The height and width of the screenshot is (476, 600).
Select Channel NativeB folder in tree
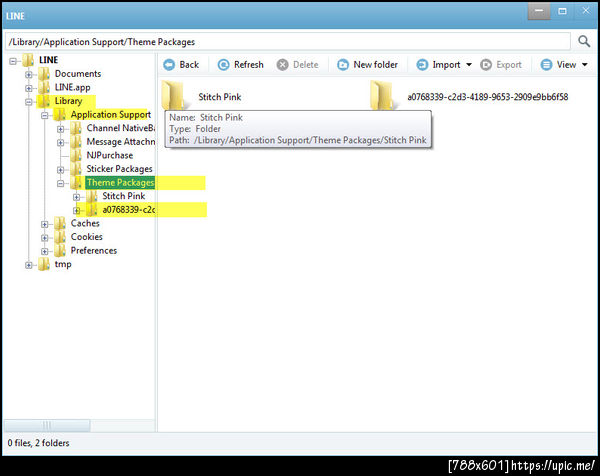121,128
